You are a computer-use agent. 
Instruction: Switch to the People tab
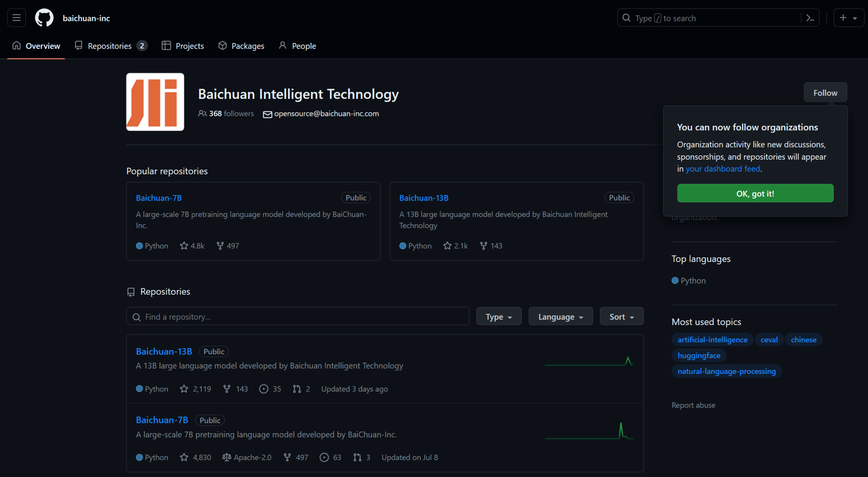pos(297,46)
